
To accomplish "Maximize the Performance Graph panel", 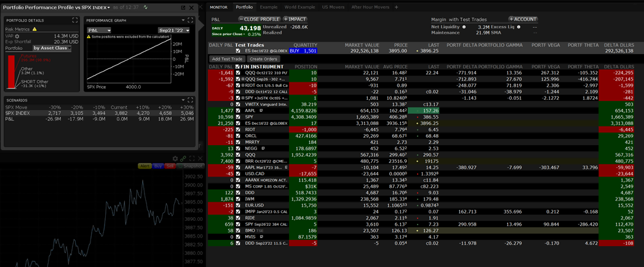I will 191,20.
